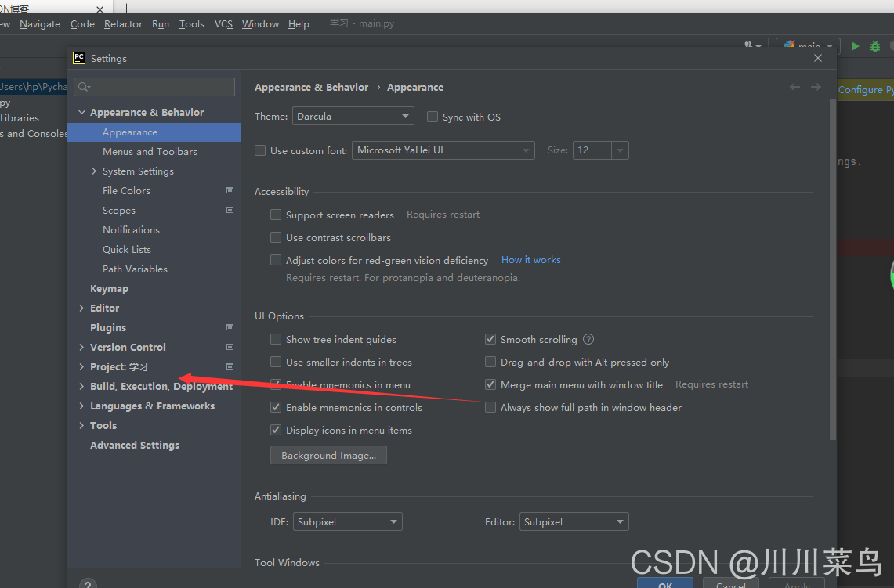Expand Project: 学习 node
The image size is (894, 588).
pos(81,366)
